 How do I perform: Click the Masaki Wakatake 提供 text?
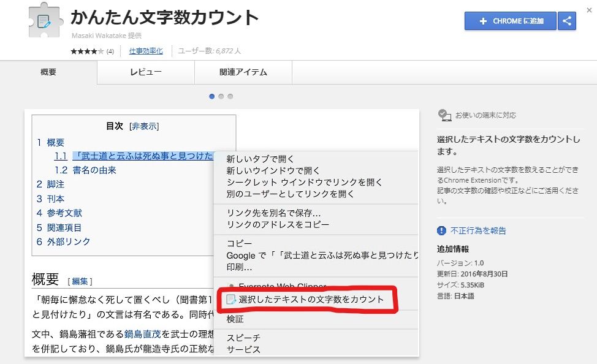[107, 36]
